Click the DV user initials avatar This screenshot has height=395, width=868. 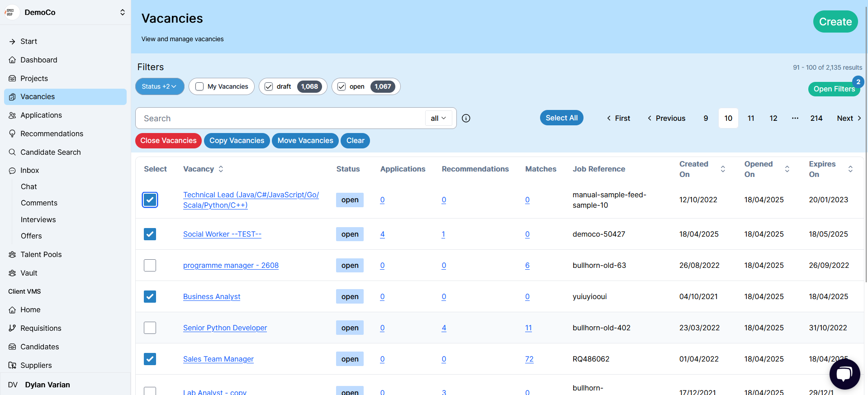13,385
